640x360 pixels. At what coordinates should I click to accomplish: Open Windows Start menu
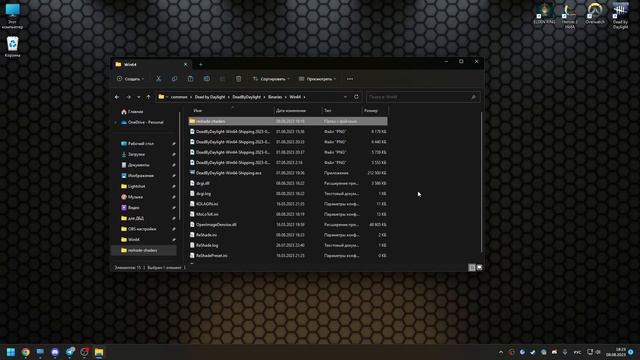click(11, 352)
